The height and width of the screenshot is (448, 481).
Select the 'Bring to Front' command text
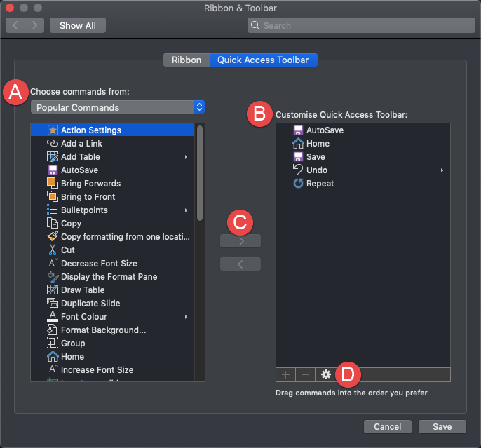pyautogui.click(x=88, y=196)
